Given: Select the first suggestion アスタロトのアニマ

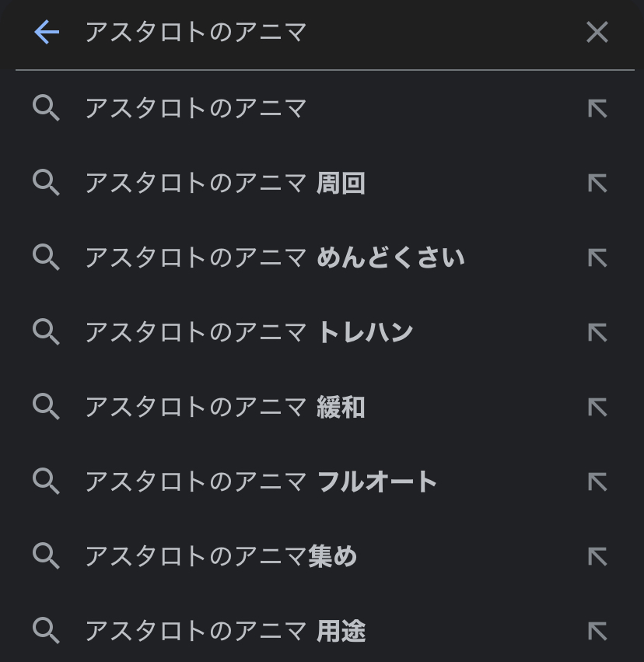Looking at the screenshot, I should click(196, 108).
